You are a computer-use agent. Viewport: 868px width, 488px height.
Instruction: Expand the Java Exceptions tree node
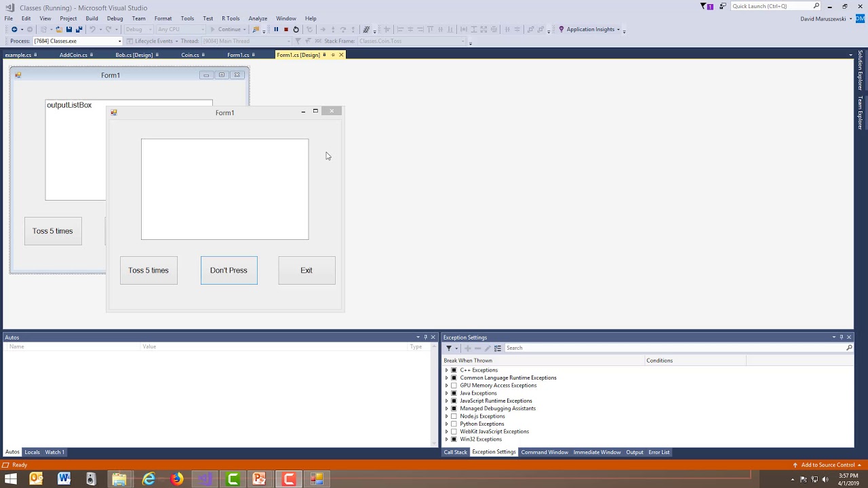click(446, 393)
